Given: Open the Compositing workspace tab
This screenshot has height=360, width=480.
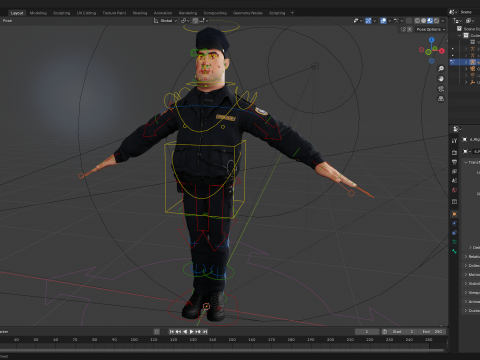Looking at the screenshot, I should [x=215, y=13].
